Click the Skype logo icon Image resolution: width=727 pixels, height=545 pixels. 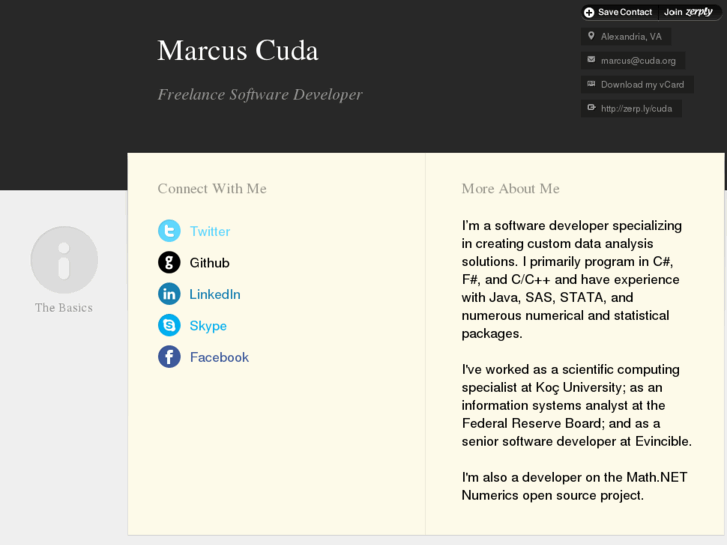click(x=169, y=325)
